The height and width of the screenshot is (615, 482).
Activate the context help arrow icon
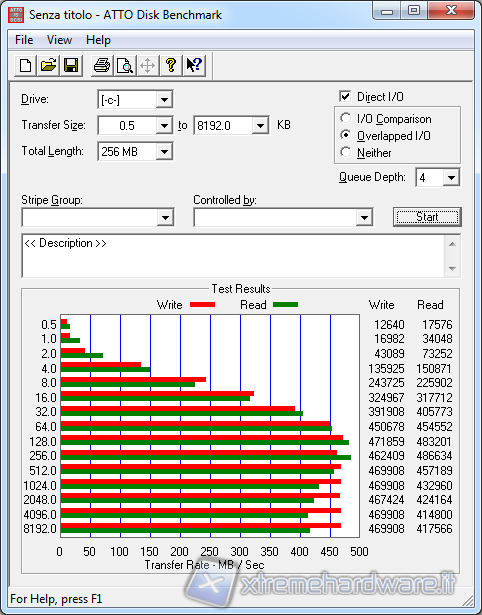[x=194, y=66]
